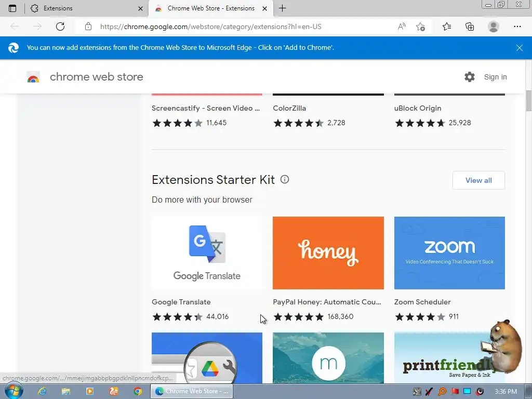Click uBlock Origin rating count 25,928
532x399 pixels.
[x=460, y=123]
